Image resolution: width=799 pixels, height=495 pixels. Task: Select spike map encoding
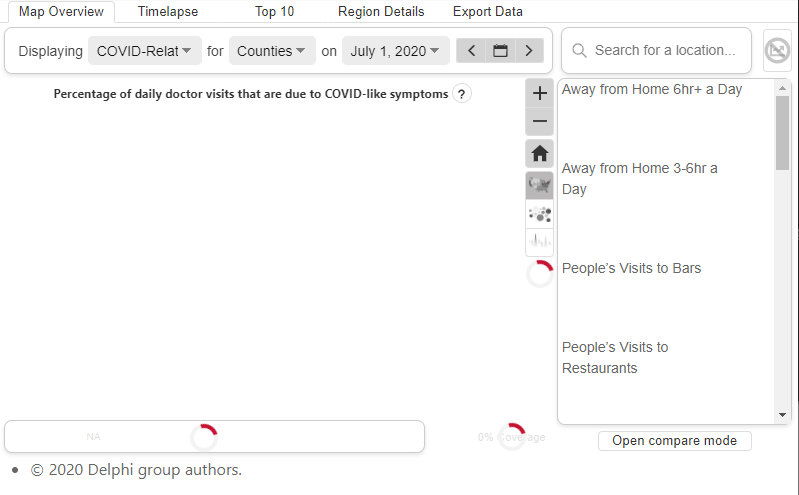[x=539, y=241]
